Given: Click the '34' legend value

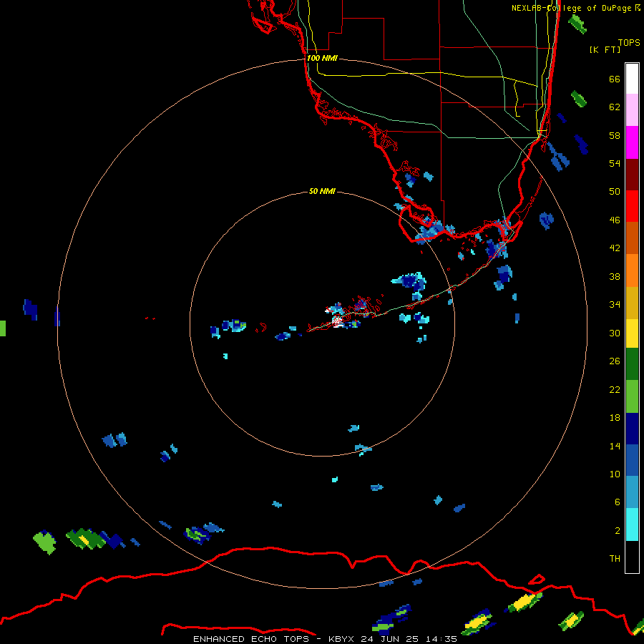Looking at the screenshot, I should (615, 305).
